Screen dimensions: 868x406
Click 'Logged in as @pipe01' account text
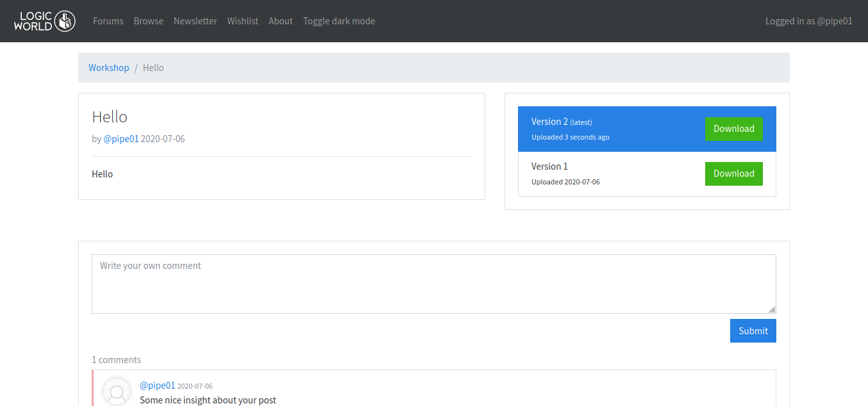pos(808,21)
